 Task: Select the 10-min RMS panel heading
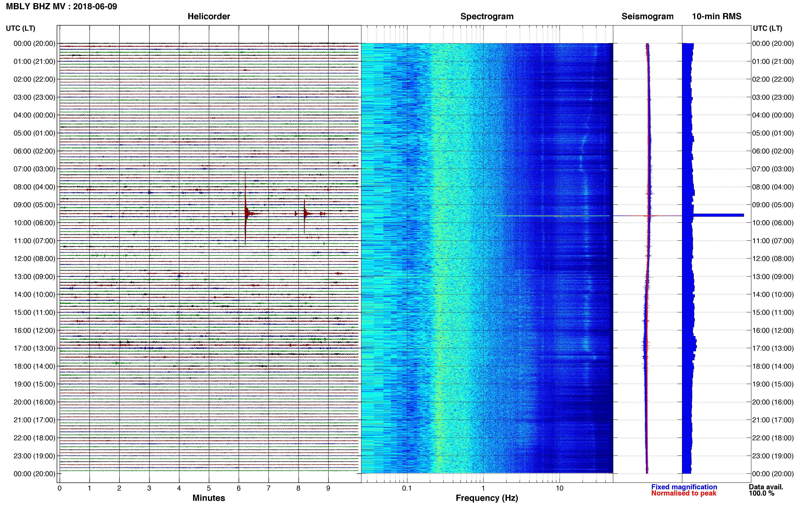coord(716,16)
